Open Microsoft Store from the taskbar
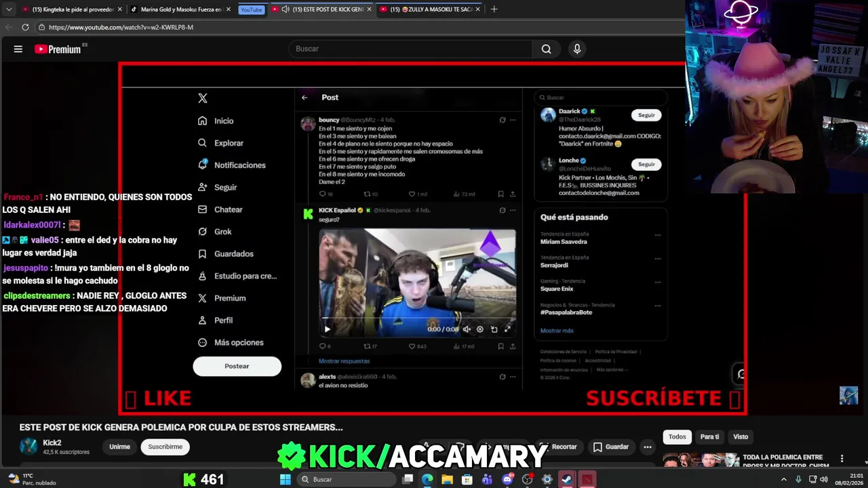Screen dimensions: 868x488 [x=467, y=479]
